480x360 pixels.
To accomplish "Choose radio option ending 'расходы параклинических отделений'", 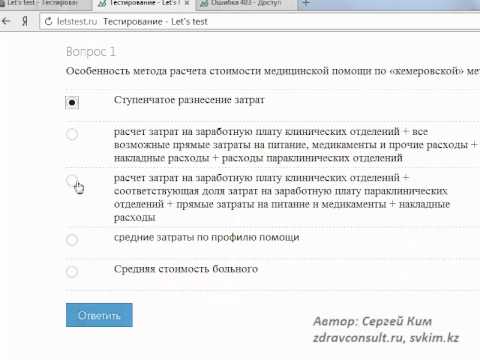I will (72, 134).
